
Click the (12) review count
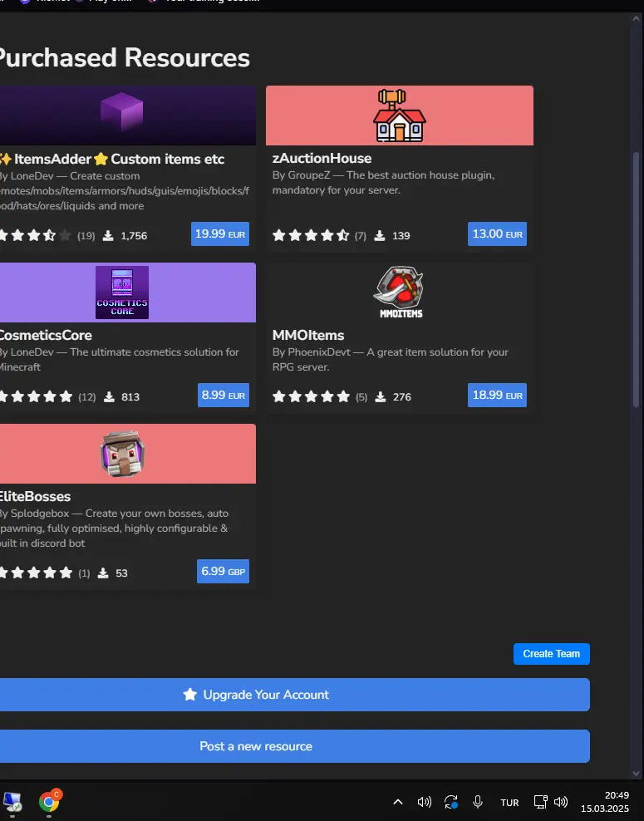87,397
